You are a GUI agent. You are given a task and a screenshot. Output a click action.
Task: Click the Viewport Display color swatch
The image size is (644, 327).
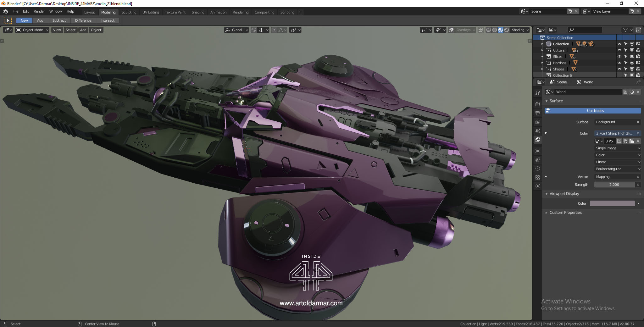(612, 203)
